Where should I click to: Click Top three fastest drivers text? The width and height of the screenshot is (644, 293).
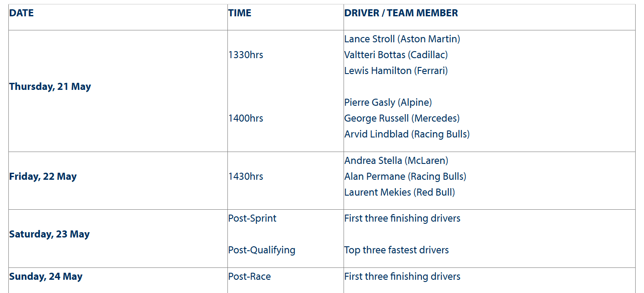[x=396, y=250]
